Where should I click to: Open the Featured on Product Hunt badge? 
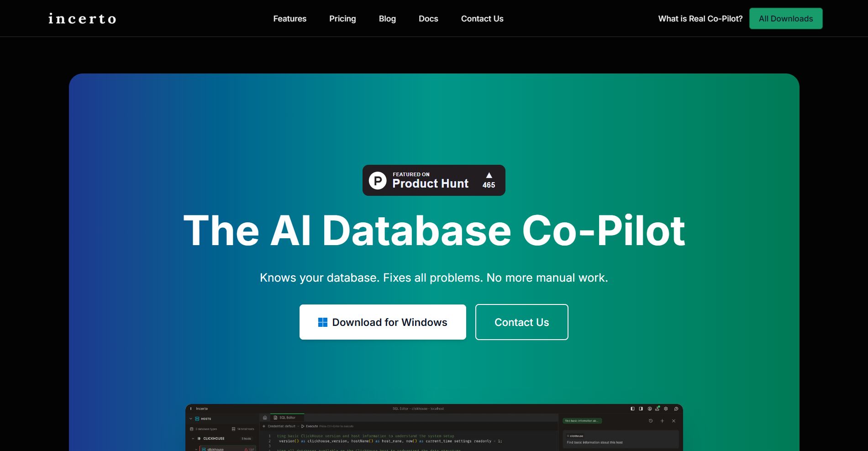pos(434,180)
